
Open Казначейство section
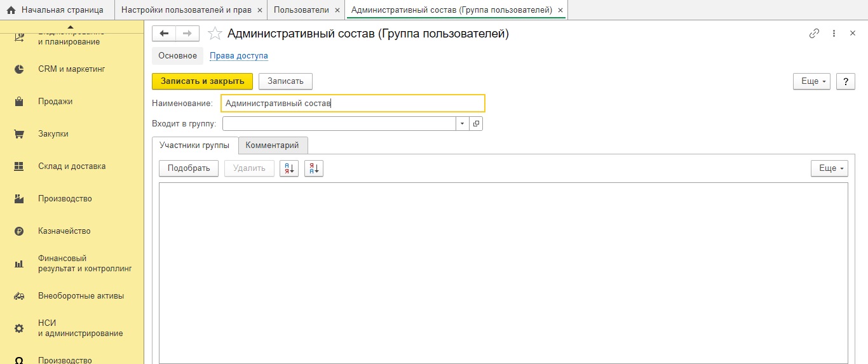(x=72, y=231)
